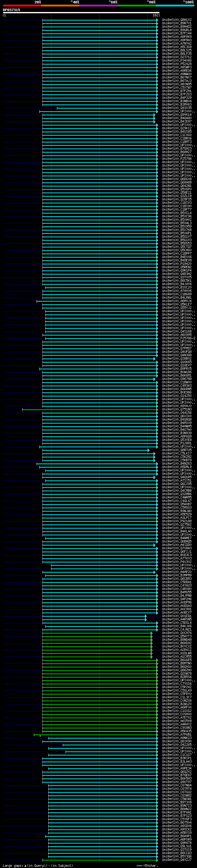Image resolution: width=197 pixels, height=868 pixels.
Task: Click the green ~80% identity legend segment
Action: (x=137, y=6)
